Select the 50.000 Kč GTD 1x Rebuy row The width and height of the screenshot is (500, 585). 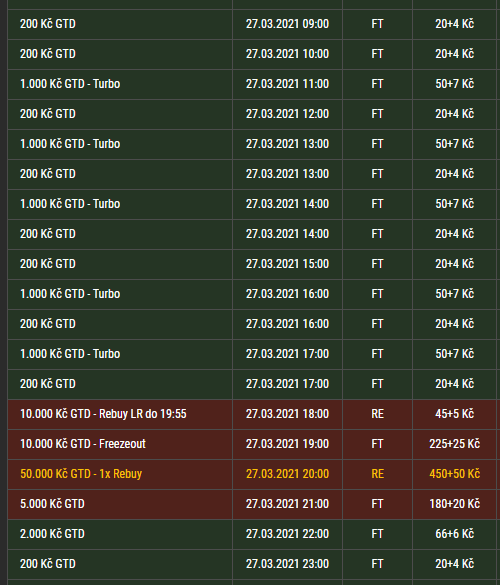click(252, 474)
